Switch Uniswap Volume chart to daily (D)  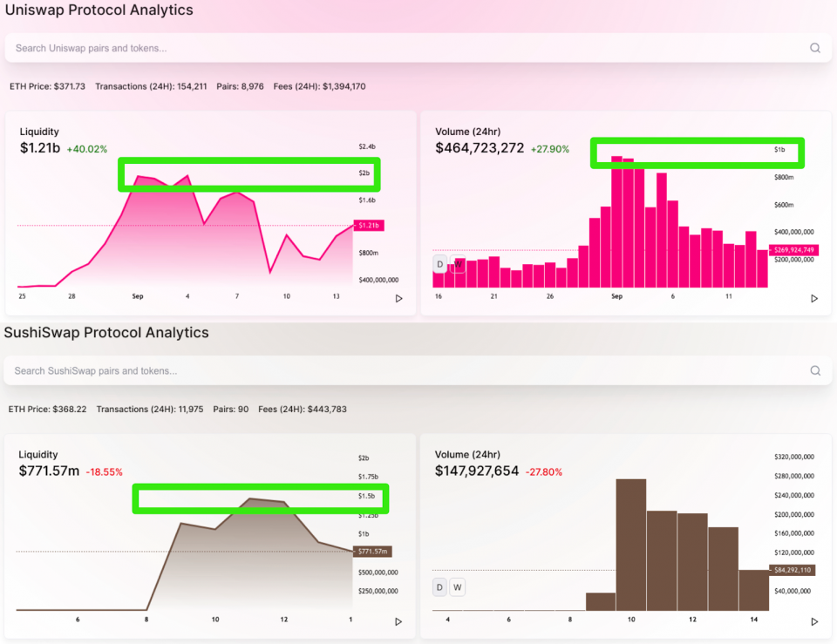click(439, 264)
